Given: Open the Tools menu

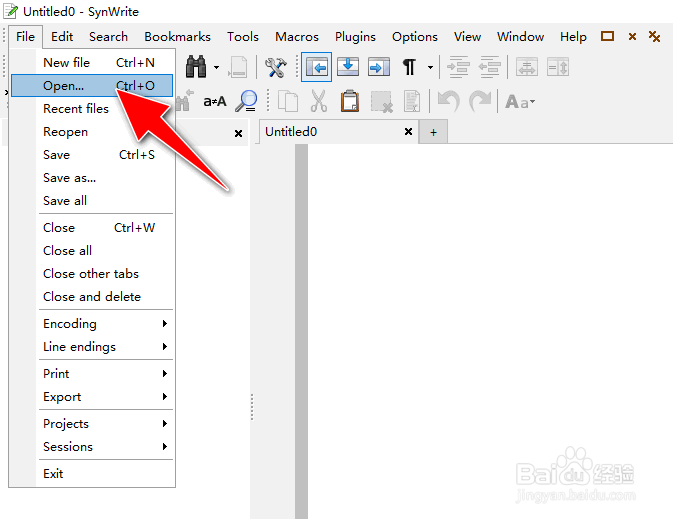Looking at the screenshot, I should pyautogui.click(x=243, y=37).
